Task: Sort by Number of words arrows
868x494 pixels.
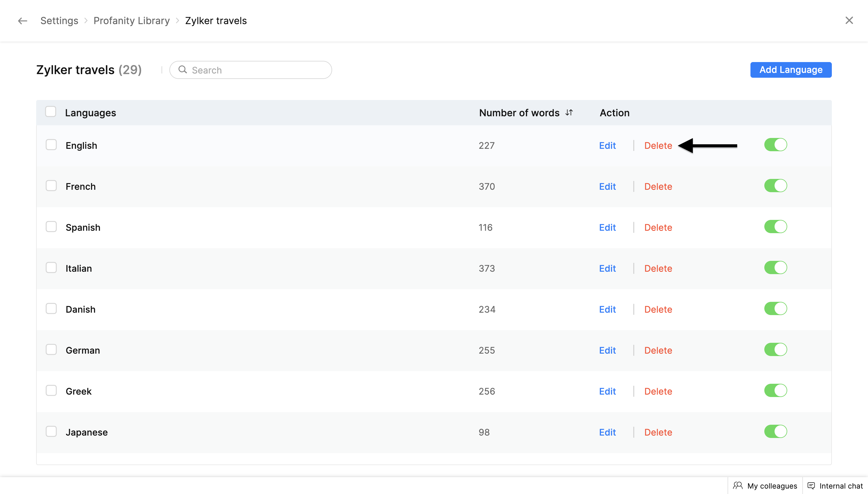Action: tap(569, 112)
